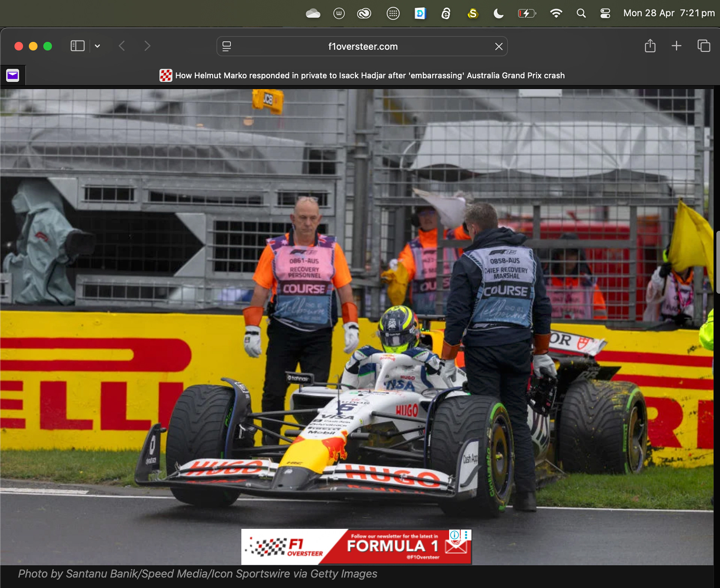Image resolution: width=720 pixels, height=588 pixels.
Task: Show the tab overview grid
Action: point(703,46)
